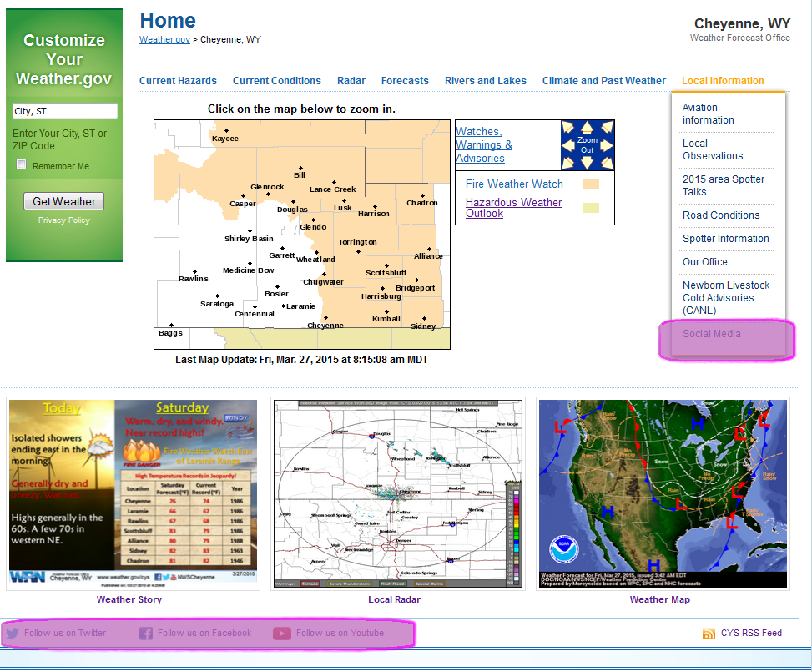
Task: Open the Rivers and Lakes menu
Action: click(485, 81)
